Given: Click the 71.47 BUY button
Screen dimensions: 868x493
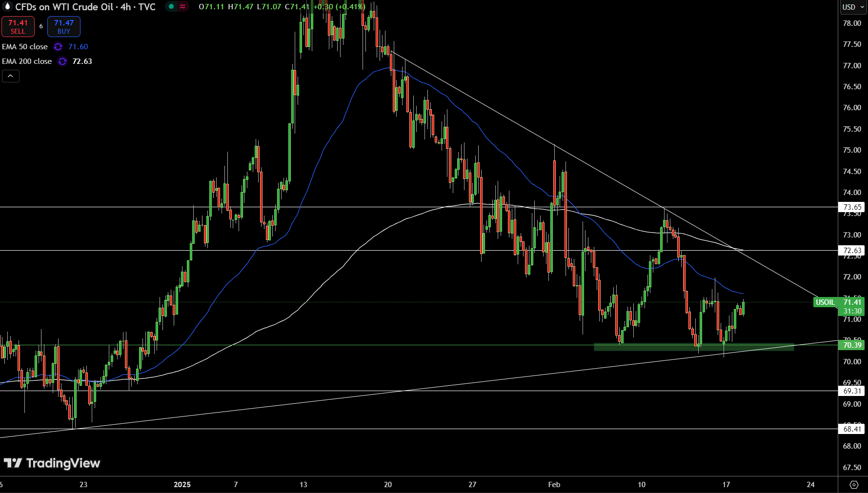Looking at the screenshot, I should point(64,27).
